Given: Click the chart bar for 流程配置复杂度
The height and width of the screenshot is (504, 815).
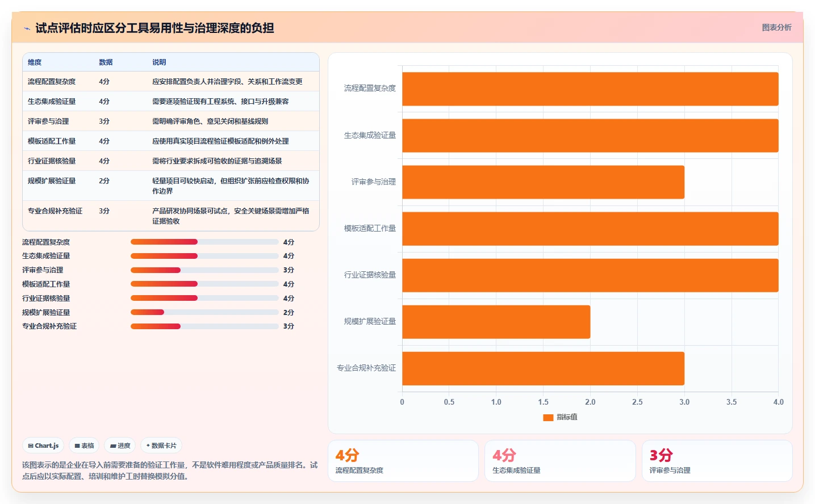Looking at the screenshot, I should pos(590,89).
